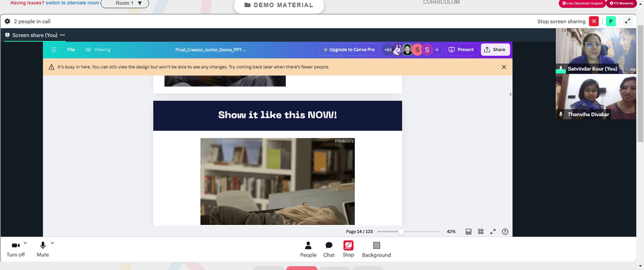Viewport: 644px width, 270px height.
Task: Add collaborator with plus icon
Action: click(437, 50)
